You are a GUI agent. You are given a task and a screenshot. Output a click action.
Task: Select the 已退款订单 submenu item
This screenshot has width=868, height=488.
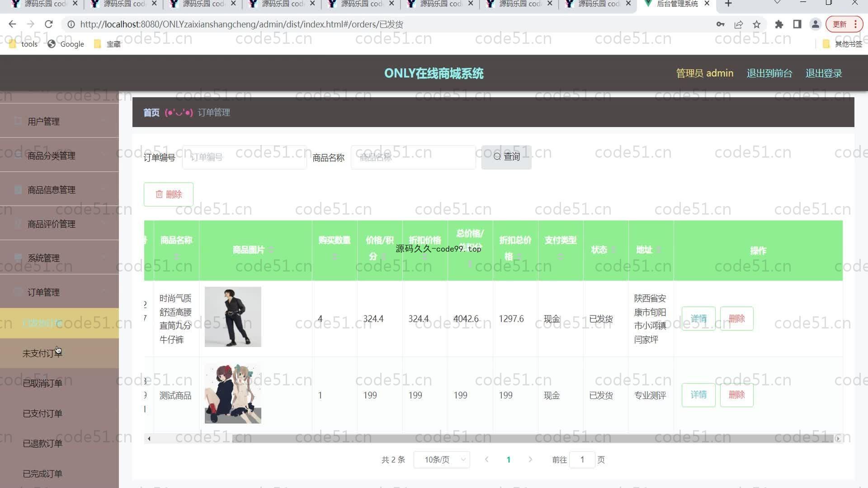[59, 444]
